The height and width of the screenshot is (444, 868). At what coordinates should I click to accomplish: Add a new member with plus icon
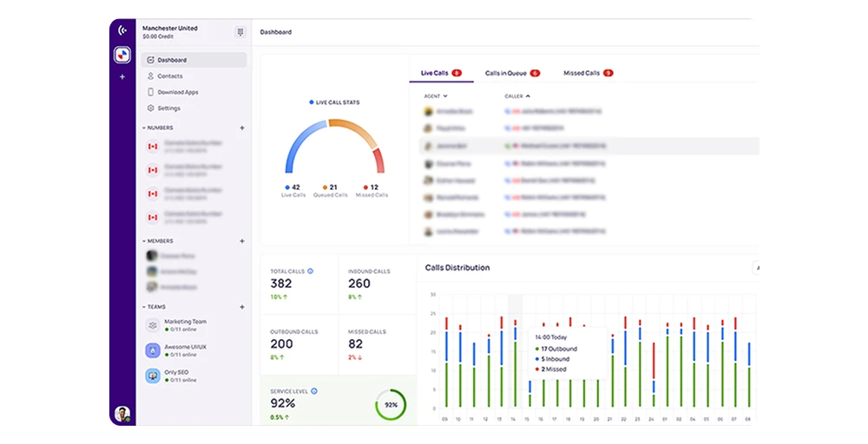coord(242,241)
